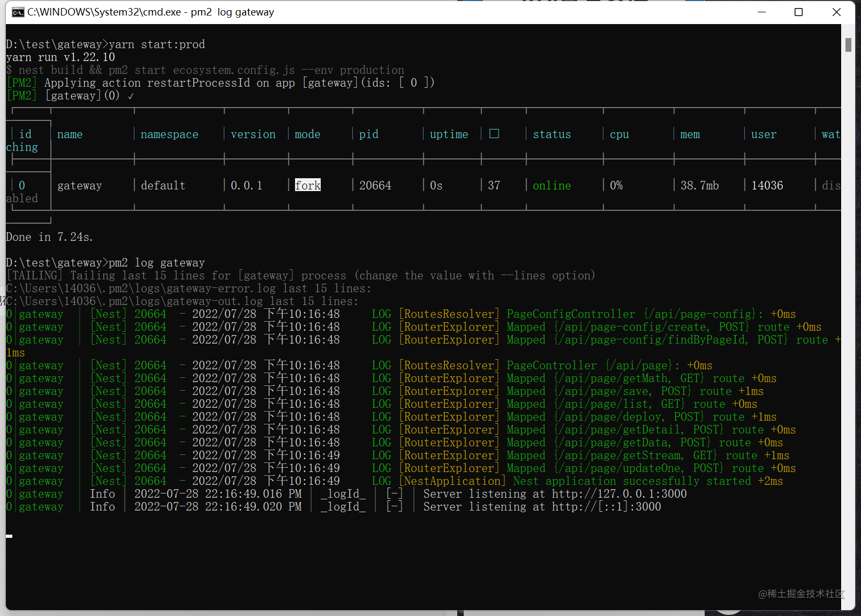Close the cmd.exe window
Screen dimensions: 861x616
pos(836,12)
